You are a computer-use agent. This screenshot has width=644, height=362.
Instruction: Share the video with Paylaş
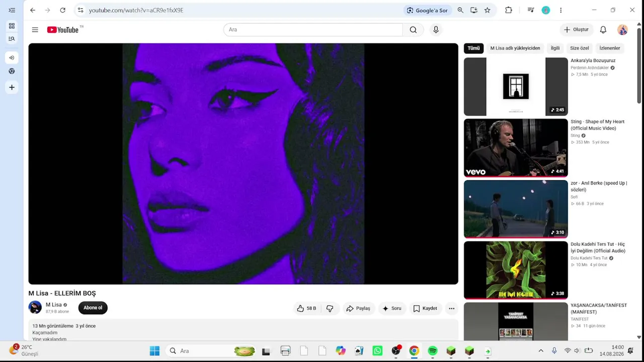coord(358,308)
